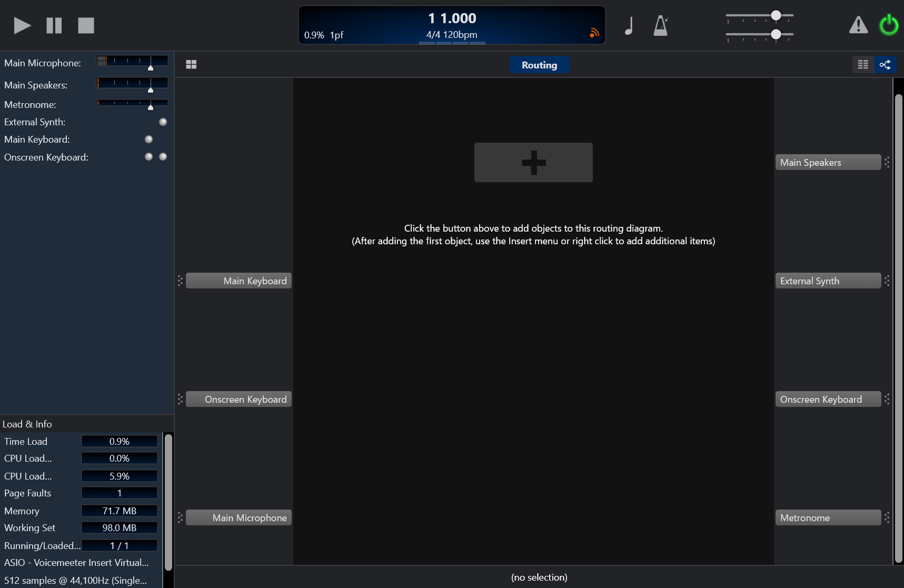Viewport: 904px width, 588px height.
Task: Open the 4/4 120bpm tempo display
Action: tap(452, 35)
